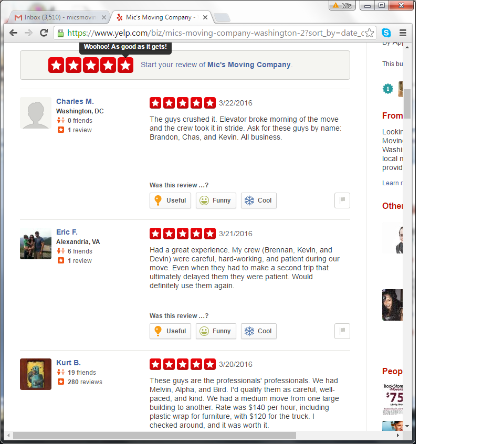Close the Mic's Moving Company tab
Image resolution: width=504 pixels, height=444 pixels.
[205, 17]
